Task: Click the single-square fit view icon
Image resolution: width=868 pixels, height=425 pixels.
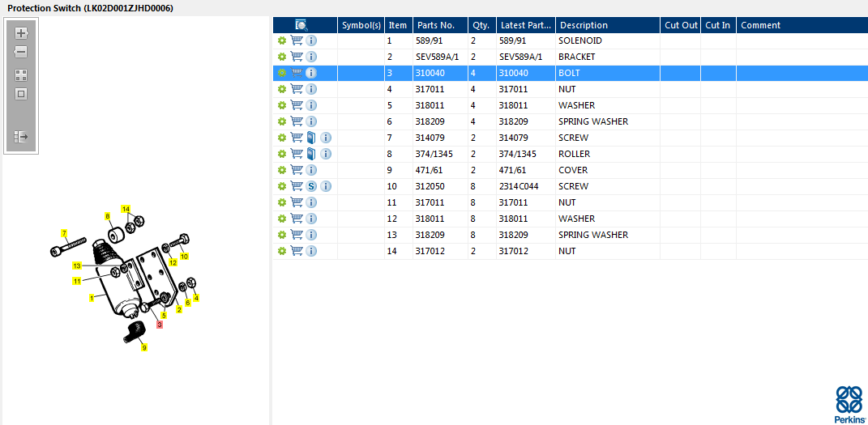Action: [x=21, y=95]
